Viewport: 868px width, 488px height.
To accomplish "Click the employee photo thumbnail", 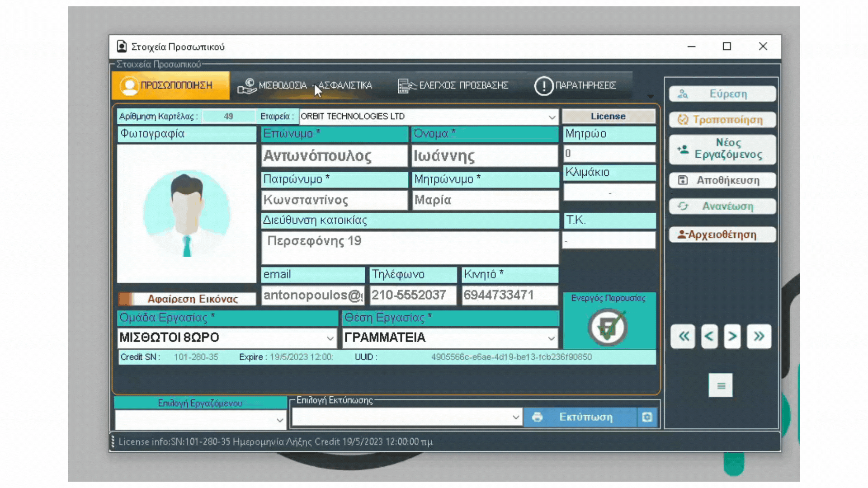I will pyautogui.click(x=187, y=213).
